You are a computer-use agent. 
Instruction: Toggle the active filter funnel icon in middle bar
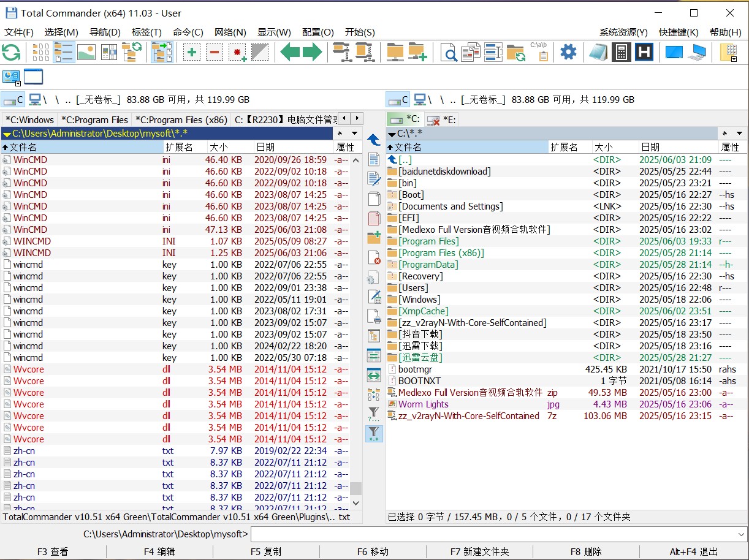point(374,434)
